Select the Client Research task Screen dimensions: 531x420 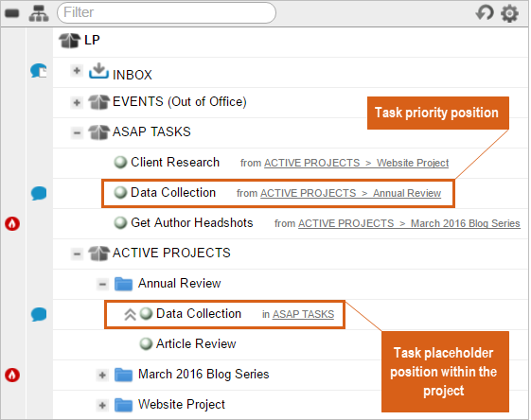tap(175, 162)
